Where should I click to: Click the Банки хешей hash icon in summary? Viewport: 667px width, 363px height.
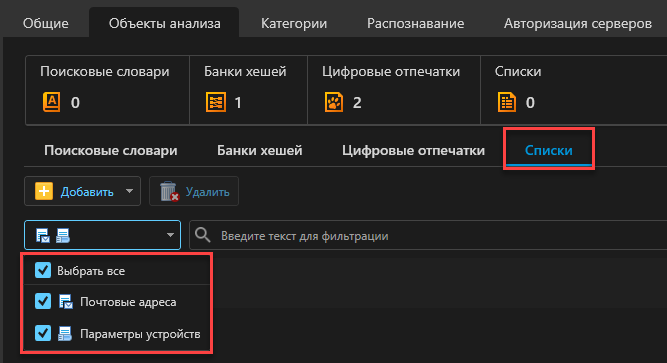pos(216,102)
